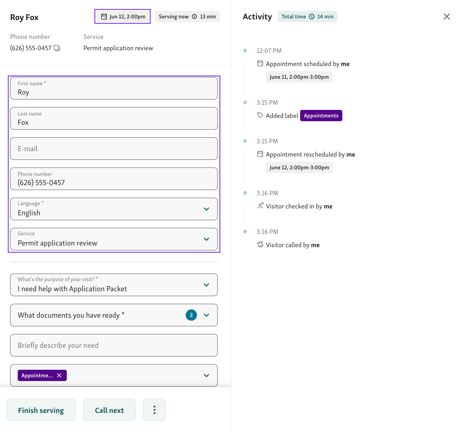This screenshot has height=432, width=461.
Task: Focus the Briefly describe your need field
Action: [114, 345]
